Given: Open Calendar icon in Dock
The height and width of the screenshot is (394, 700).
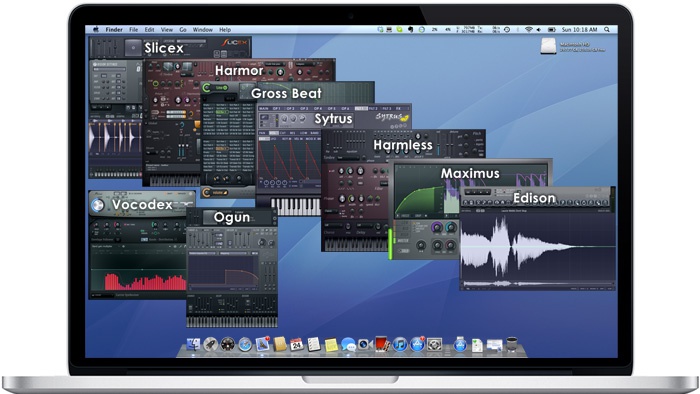Looking at the screenshot, I should click(x=296, y=344).
